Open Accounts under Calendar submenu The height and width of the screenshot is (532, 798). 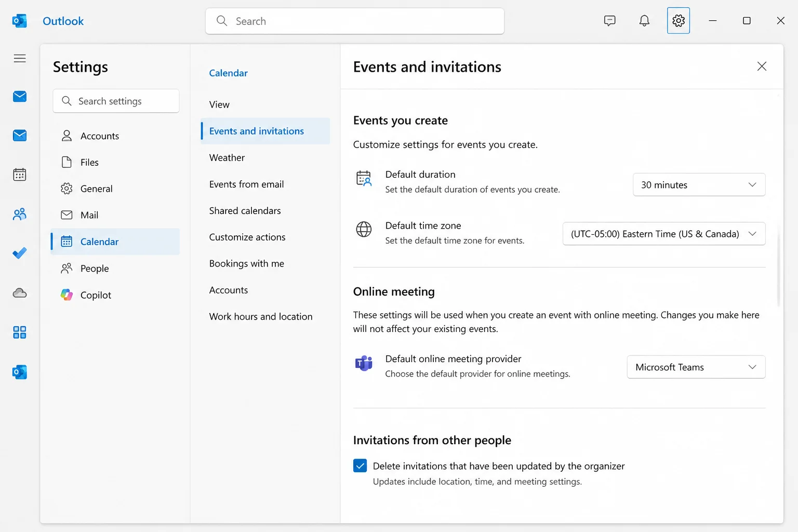pyautogui.click(x=265, y=290)
